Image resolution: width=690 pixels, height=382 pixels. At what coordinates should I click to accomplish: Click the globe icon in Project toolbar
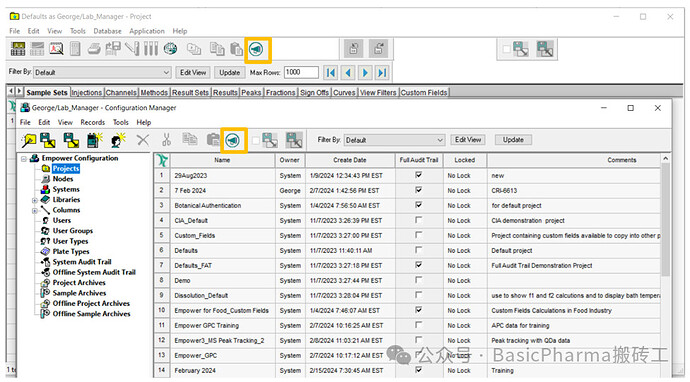(170, 49)
